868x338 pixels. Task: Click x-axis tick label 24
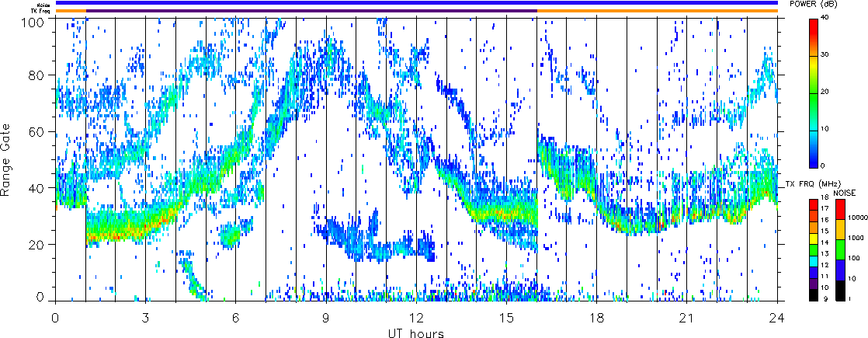(777, 318)
